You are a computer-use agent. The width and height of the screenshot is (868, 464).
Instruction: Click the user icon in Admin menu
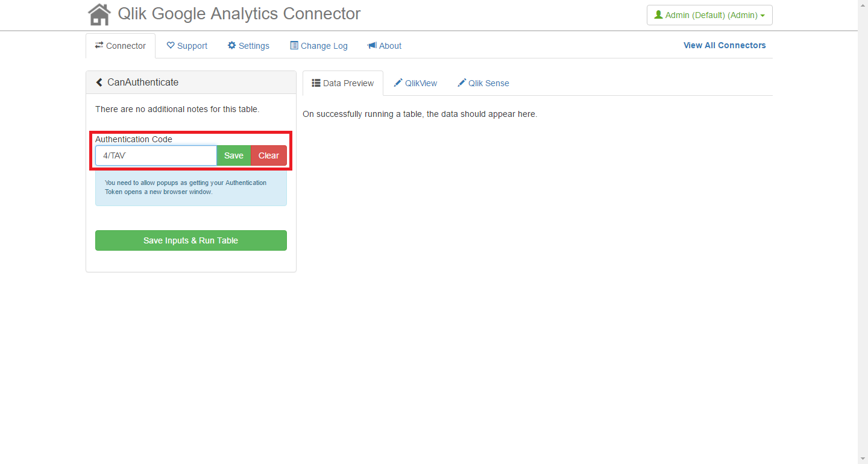(658, 15)
